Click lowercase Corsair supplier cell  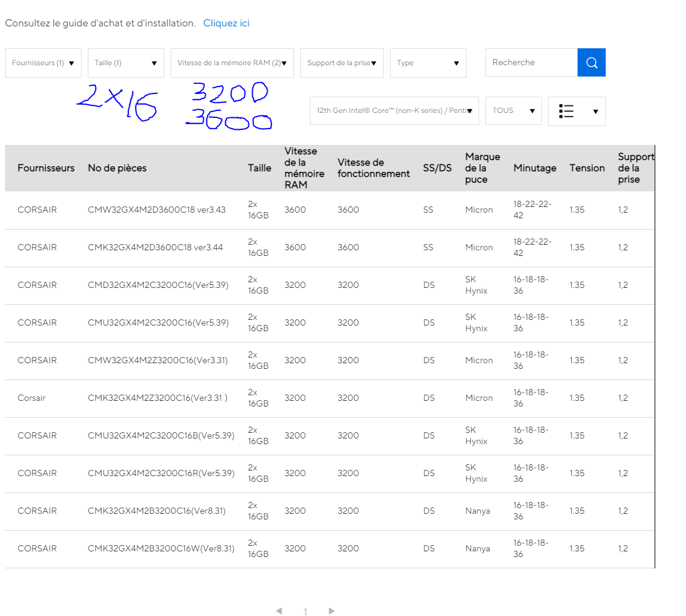(31, 398)
